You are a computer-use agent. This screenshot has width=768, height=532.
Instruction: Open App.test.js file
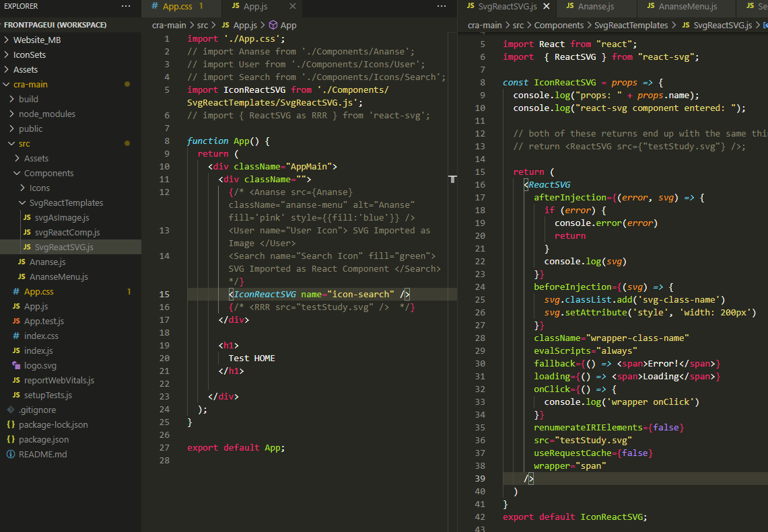pos(71,321)
